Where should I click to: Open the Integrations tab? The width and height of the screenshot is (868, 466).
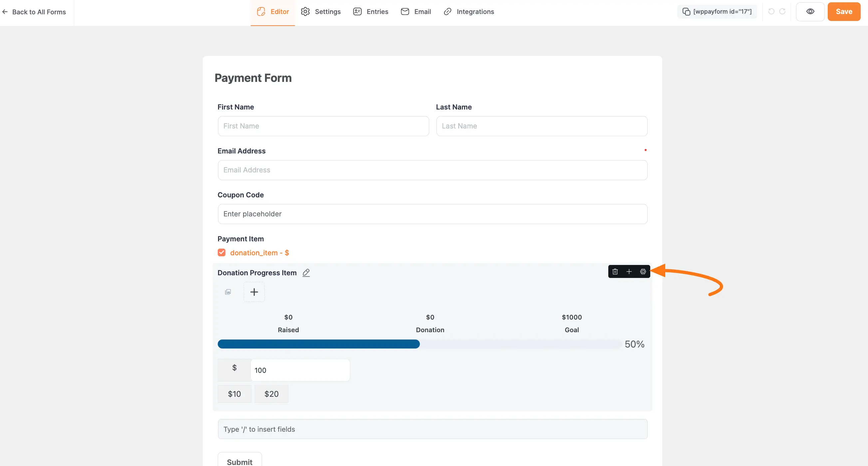coord(469,11)
